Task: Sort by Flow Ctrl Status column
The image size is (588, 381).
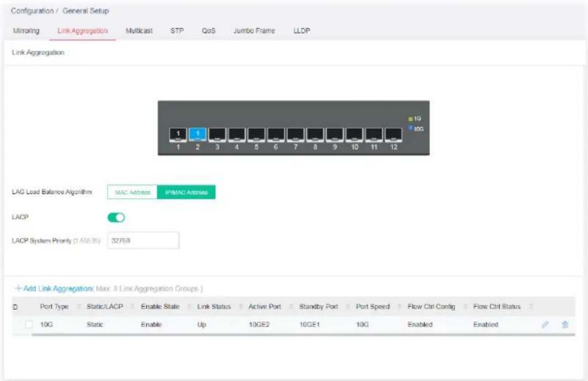Action: pyautogui.click(x=531, y=307)
